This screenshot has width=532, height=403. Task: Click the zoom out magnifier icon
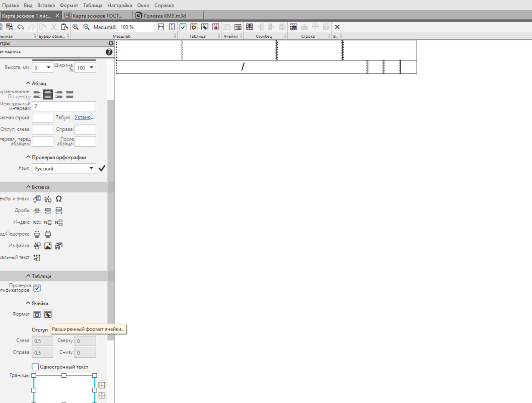86,27
